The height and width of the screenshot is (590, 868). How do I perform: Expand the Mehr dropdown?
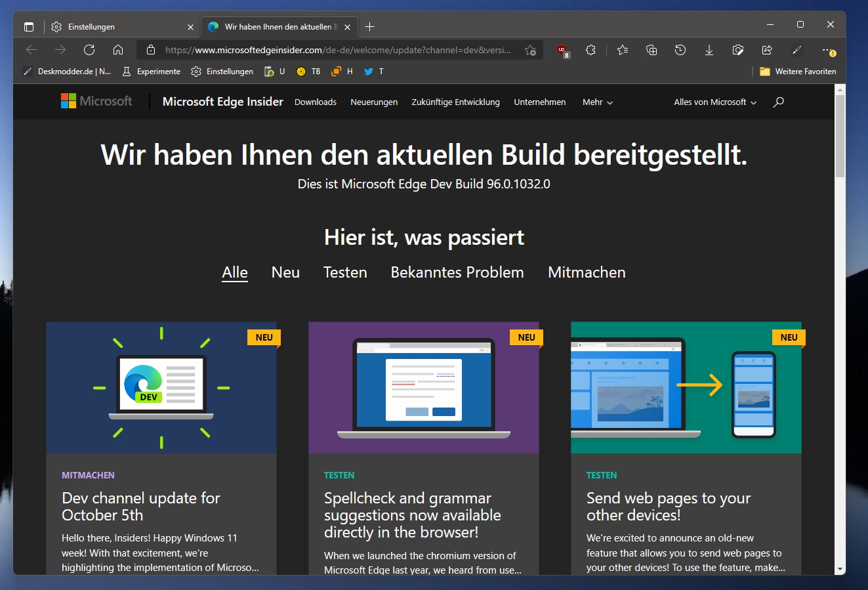[598, 102]
